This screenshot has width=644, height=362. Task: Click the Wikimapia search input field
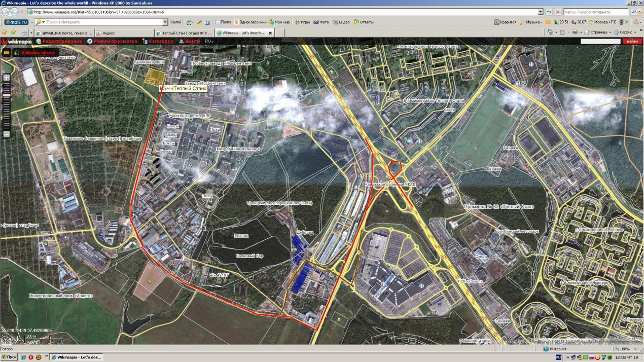pyautogui.click(x=600, y=41)
